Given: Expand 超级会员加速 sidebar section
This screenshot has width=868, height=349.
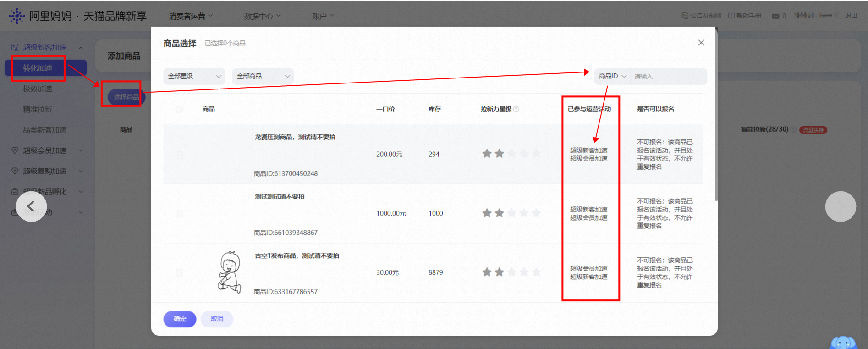Looking at the screenshot, I should point(81,150).
